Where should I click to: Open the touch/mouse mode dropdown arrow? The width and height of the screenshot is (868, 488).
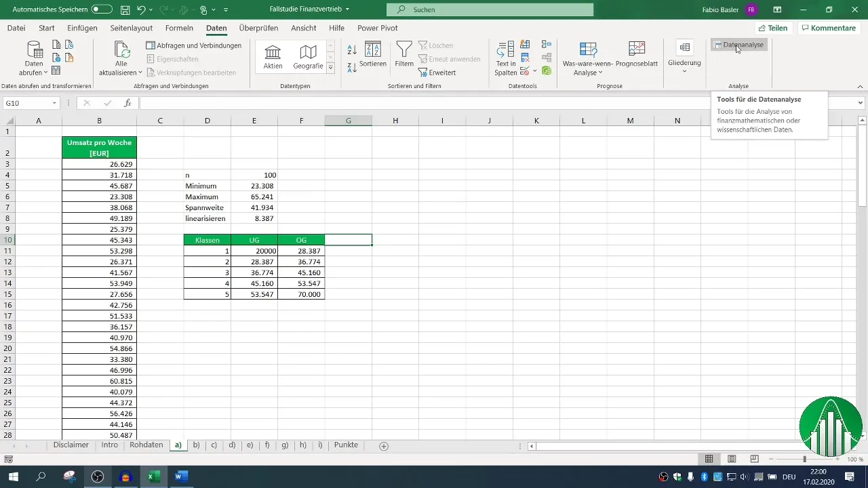pos(213,10)
